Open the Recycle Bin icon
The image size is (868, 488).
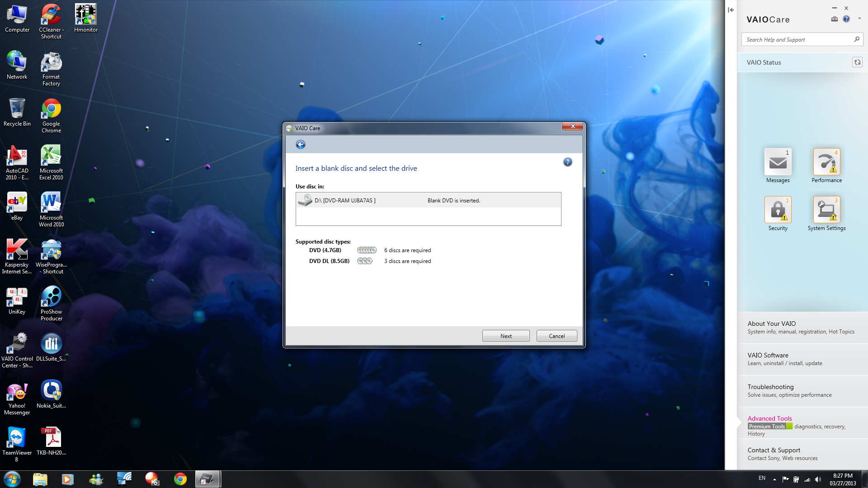pyautogui.click(x=17, y=113)
